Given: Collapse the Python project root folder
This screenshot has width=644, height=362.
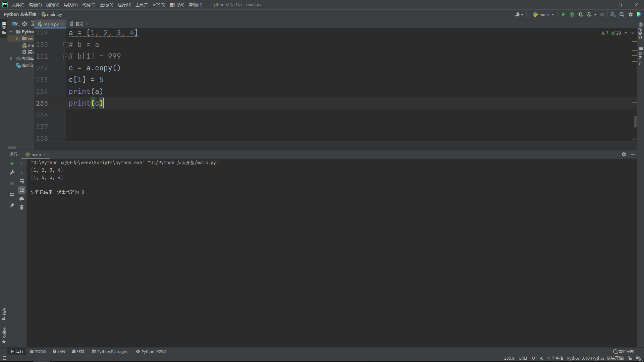Looking at the screenshot, I should 11,32.
